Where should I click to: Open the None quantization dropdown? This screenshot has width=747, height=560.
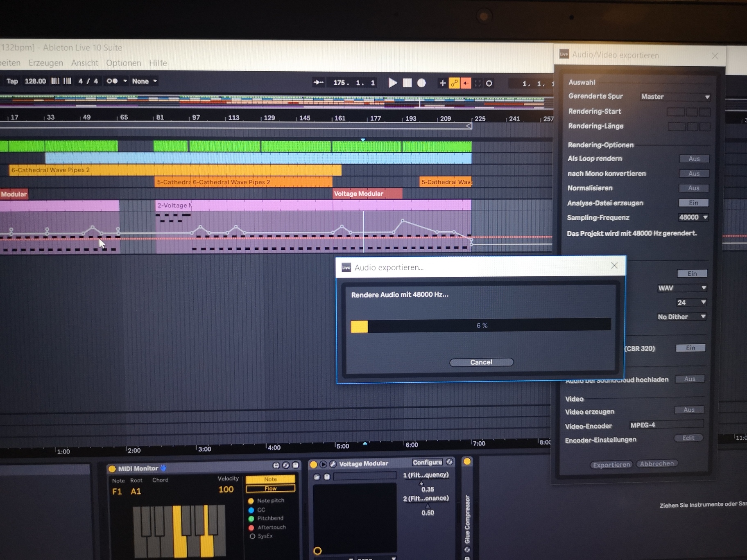tap(144, 81)
